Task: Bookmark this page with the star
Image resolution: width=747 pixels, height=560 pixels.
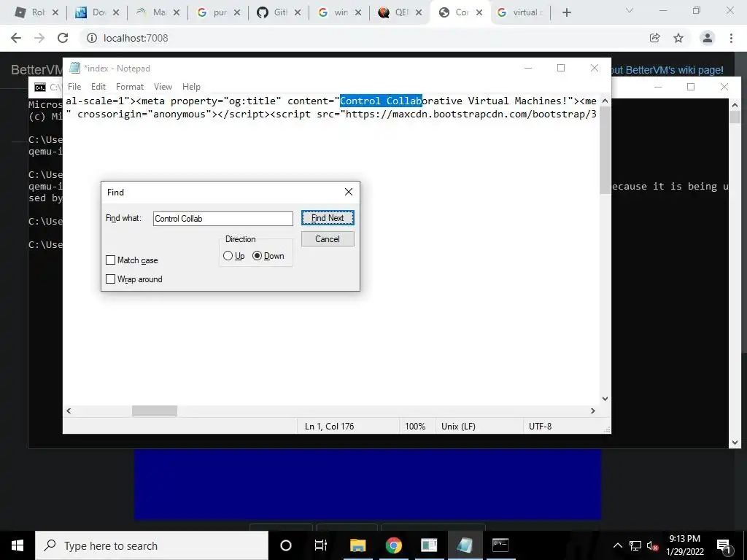Action: click(x=678, y=38)
